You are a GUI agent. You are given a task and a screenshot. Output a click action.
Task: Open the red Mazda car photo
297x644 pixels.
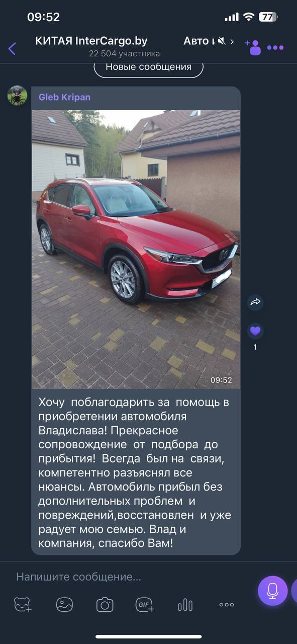[136, 249]
